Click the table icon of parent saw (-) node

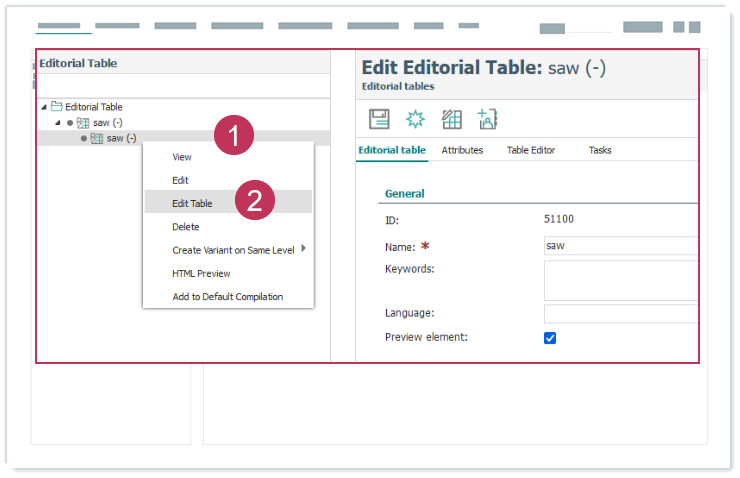point(83,122)
